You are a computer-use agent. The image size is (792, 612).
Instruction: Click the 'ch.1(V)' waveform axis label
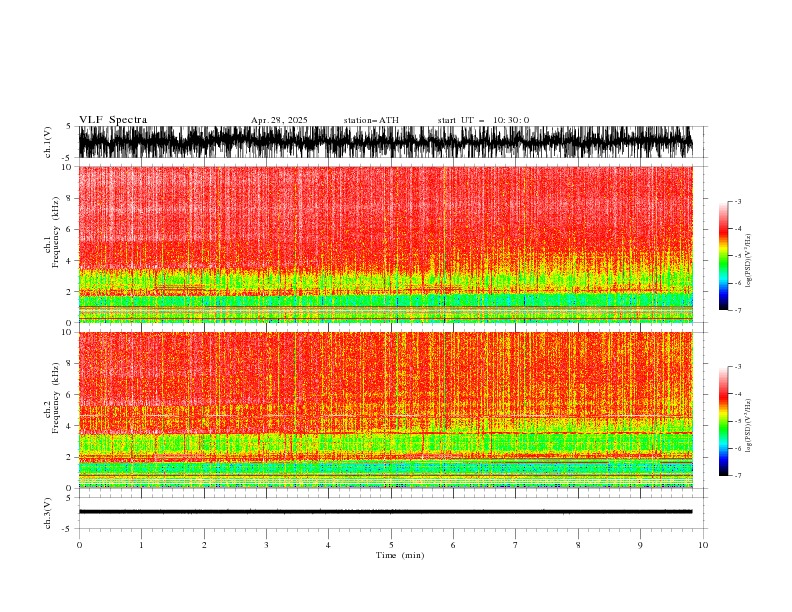point(48,142)
